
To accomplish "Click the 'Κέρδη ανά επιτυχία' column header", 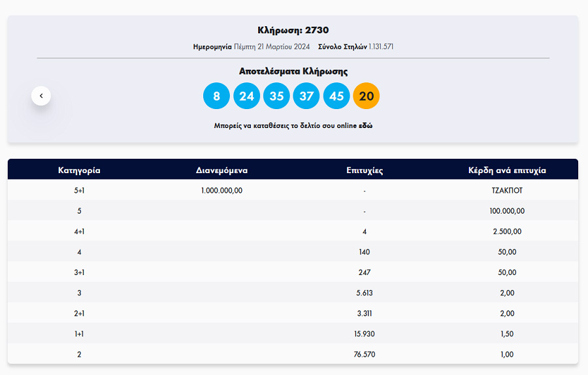I will tap(506, 171).
